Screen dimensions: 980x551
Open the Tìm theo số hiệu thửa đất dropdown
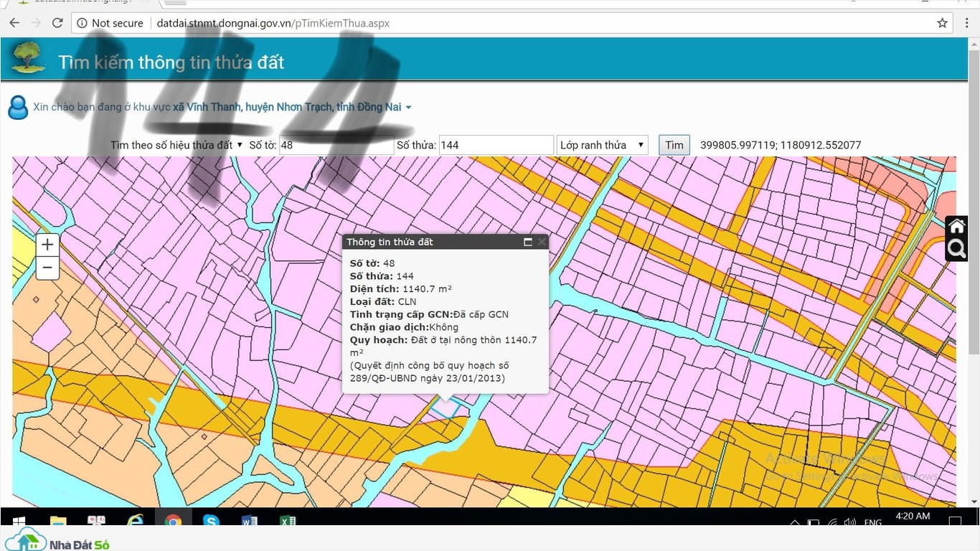point(176,145)
